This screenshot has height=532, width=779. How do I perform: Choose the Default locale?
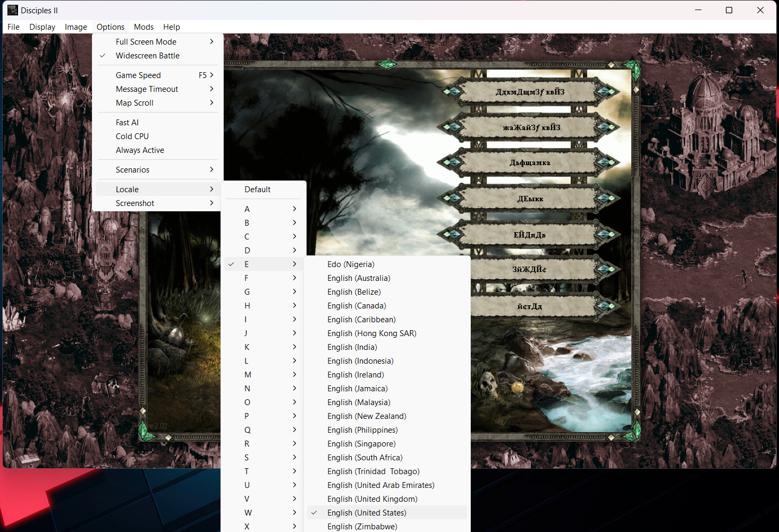click(x=264, y=190)
